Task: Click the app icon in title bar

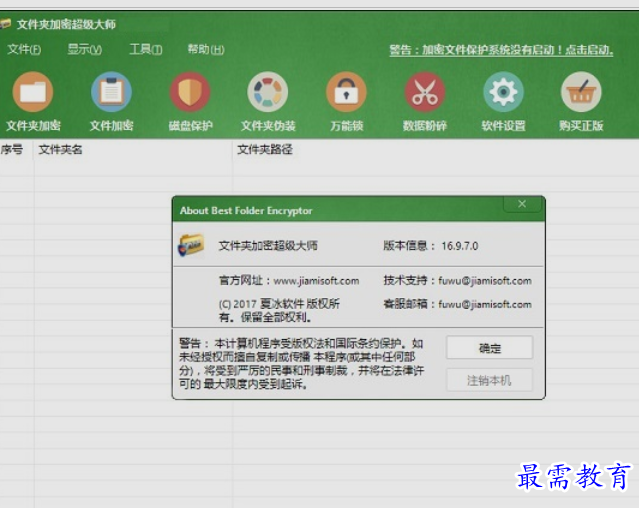Action: click(x=5, y=24)
